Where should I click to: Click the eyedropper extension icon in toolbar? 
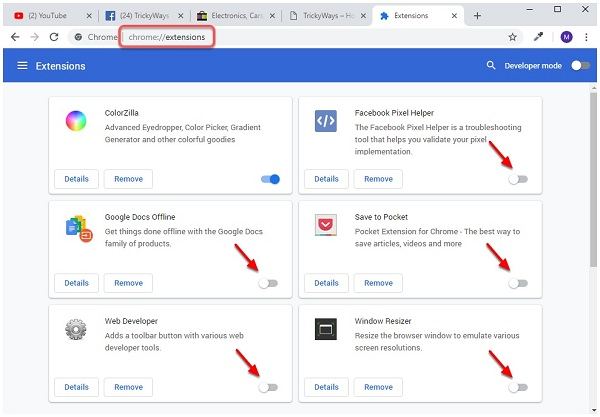pyautogui.click(x=538, y=37)
